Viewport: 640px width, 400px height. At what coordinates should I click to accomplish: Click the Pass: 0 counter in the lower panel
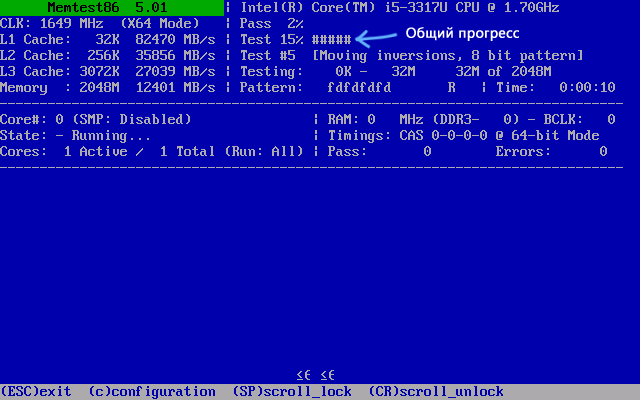click(x=380, y=151)
